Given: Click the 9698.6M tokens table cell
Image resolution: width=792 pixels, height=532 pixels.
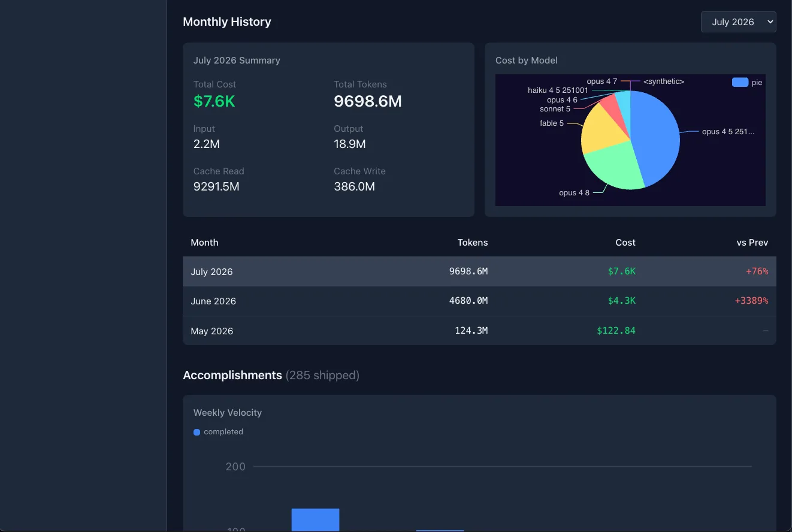Looking at the screenshot, I should 468,271.
